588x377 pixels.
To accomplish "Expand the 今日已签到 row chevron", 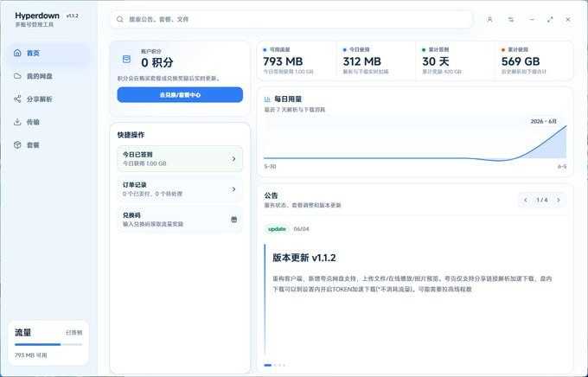I will (x=233, y=159).
